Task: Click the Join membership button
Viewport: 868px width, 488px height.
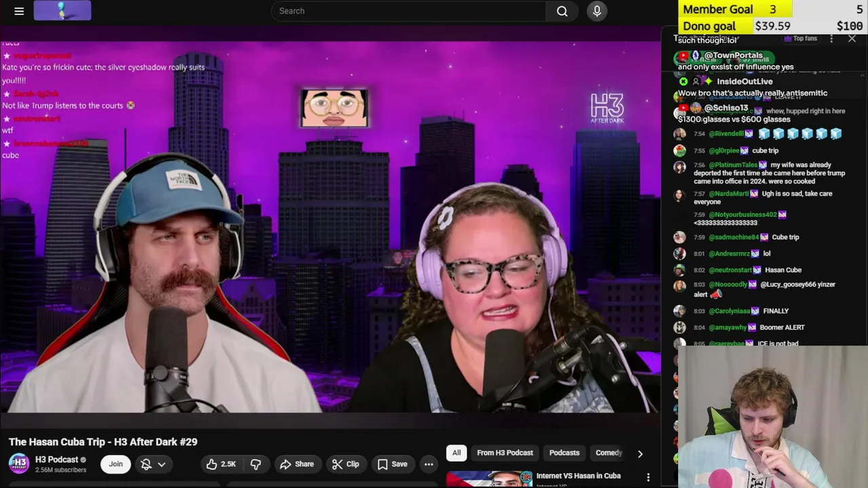Action: coord(116,464)
